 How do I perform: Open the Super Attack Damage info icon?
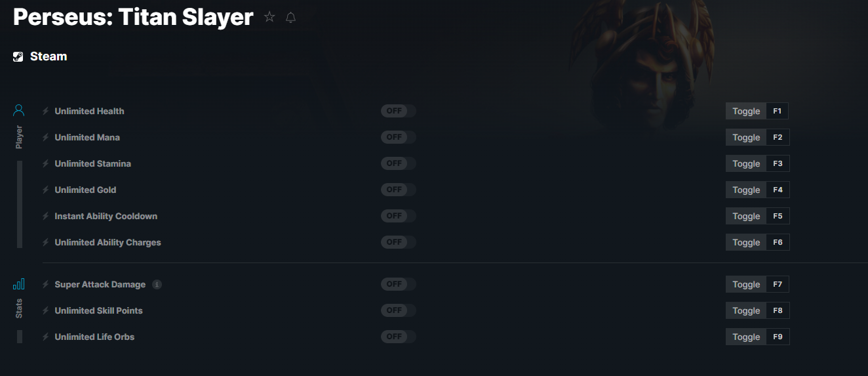pos(157,284)
